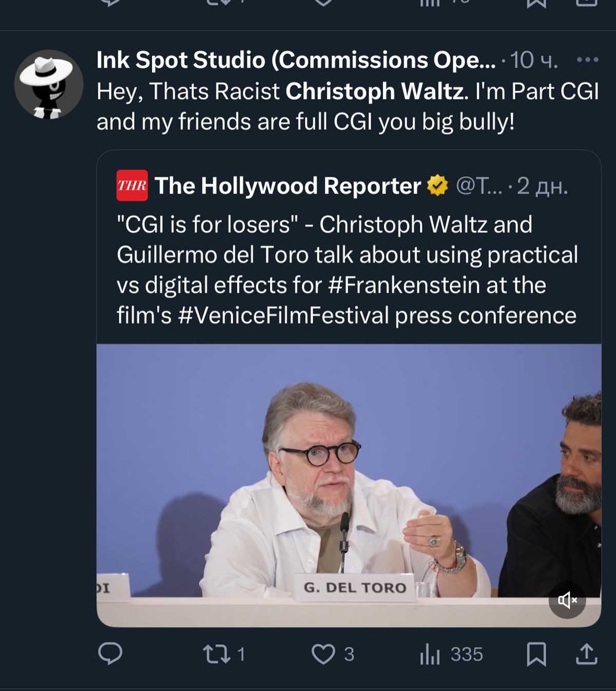Search the bolded Christoph Waltz name
The width and height of the screenshot is (616, 691).
click(375, 92)
